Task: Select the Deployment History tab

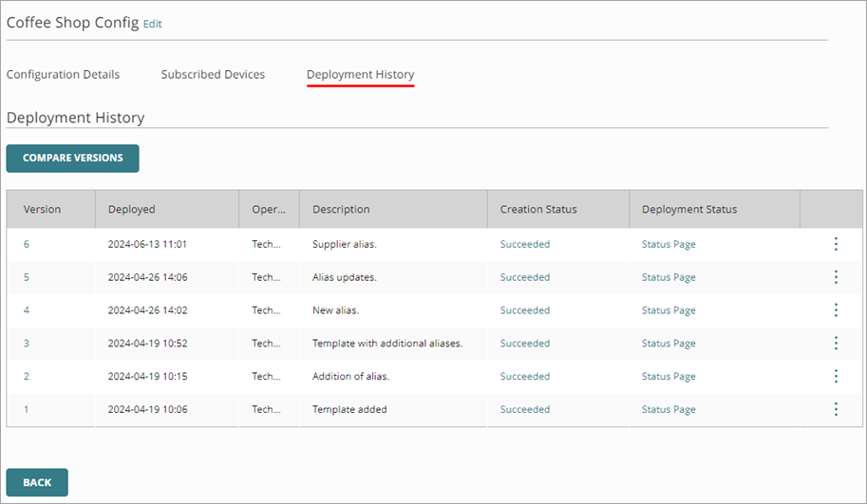Action: pyautogui.click(x=360, y=74)
